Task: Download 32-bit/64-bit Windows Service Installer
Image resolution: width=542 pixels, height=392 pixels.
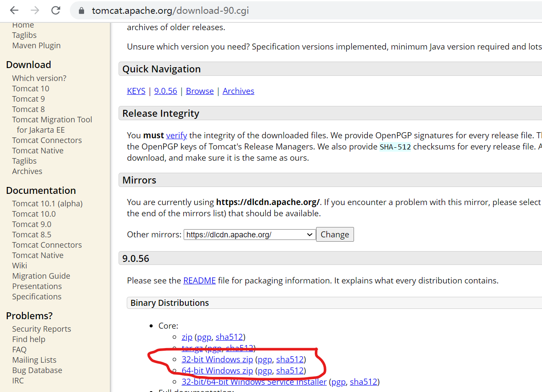Action: point(254,382)
